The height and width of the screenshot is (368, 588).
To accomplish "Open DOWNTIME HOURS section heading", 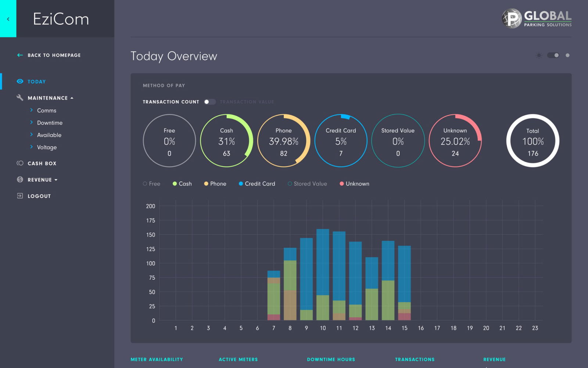I will (x=331, y=360).
